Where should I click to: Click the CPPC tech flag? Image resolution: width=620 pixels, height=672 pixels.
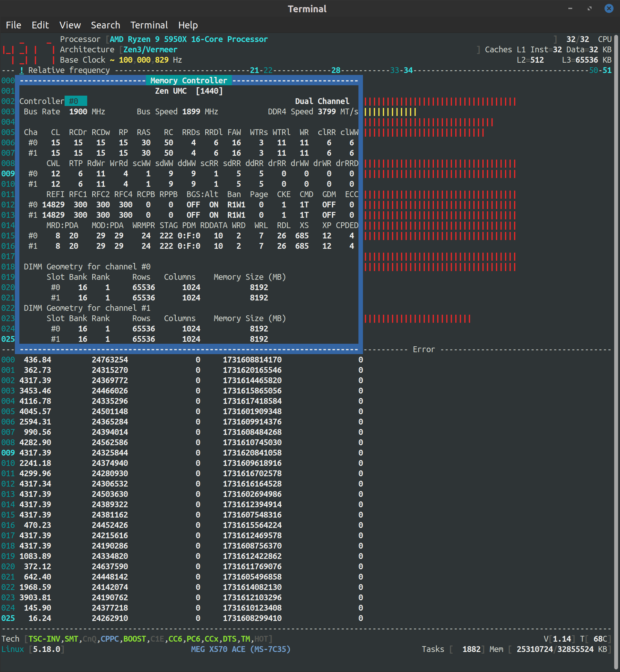(110, 639)
